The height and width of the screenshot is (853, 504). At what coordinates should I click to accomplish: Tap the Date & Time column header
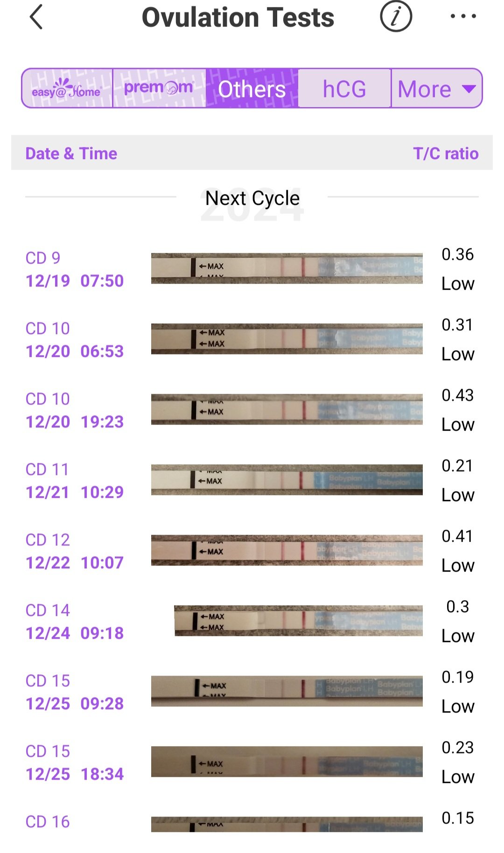tap(71, 154)
